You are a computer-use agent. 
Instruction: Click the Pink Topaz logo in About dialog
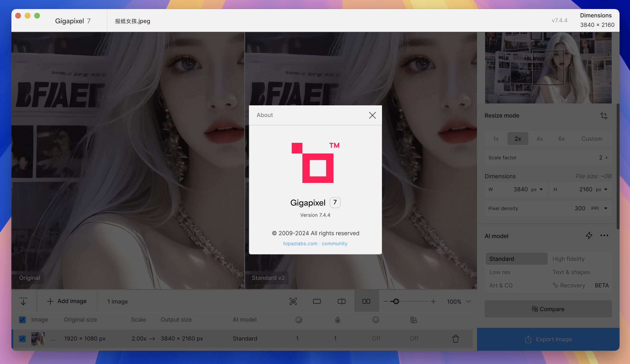point(315,163)
